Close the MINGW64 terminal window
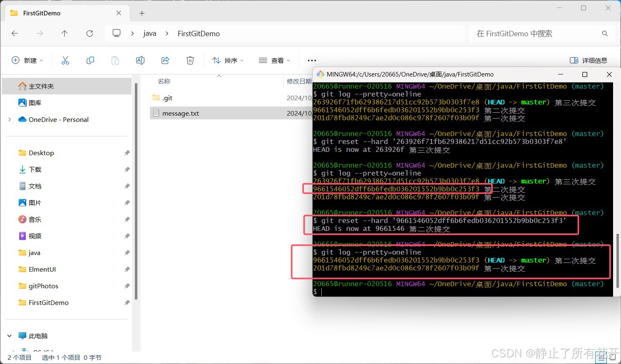 click(x=609, y=74)
